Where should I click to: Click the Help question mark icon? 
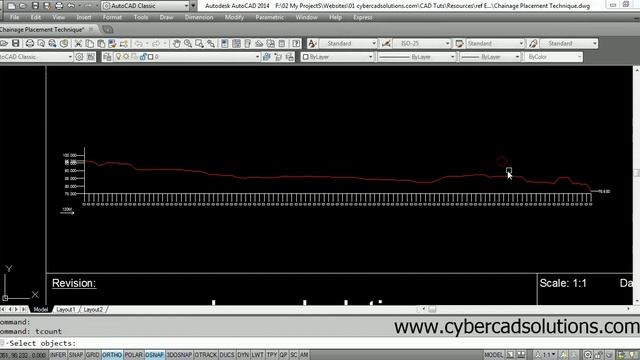[x=296, y=43]
